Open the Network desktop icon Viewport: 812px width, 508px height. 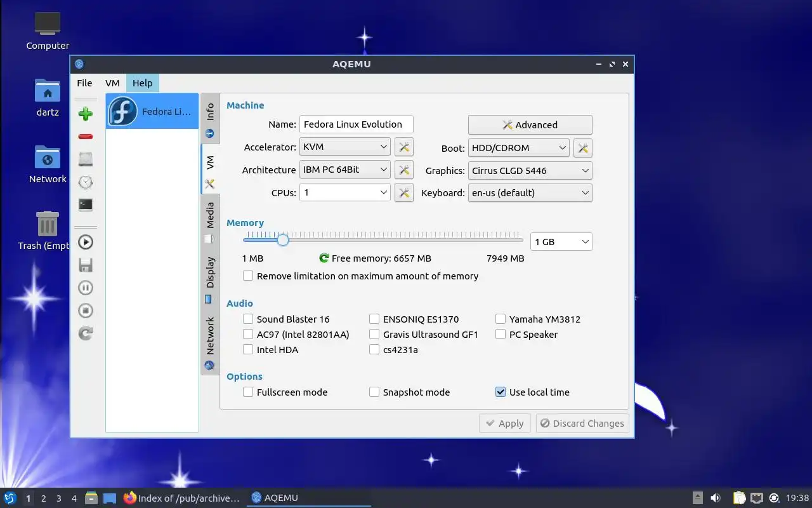pyautogui.click(x=48, y=165)
